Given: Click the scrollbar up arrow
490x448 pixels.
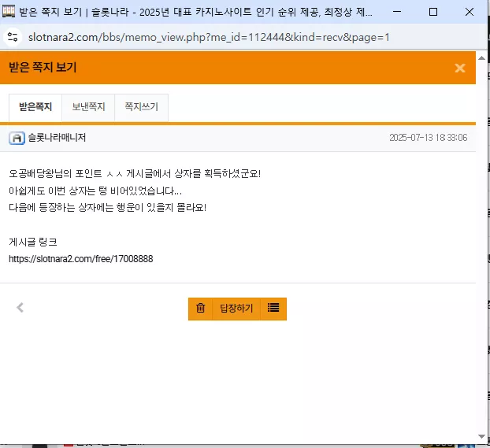Looking at the screenshot, I should click(x=481, y=58).
